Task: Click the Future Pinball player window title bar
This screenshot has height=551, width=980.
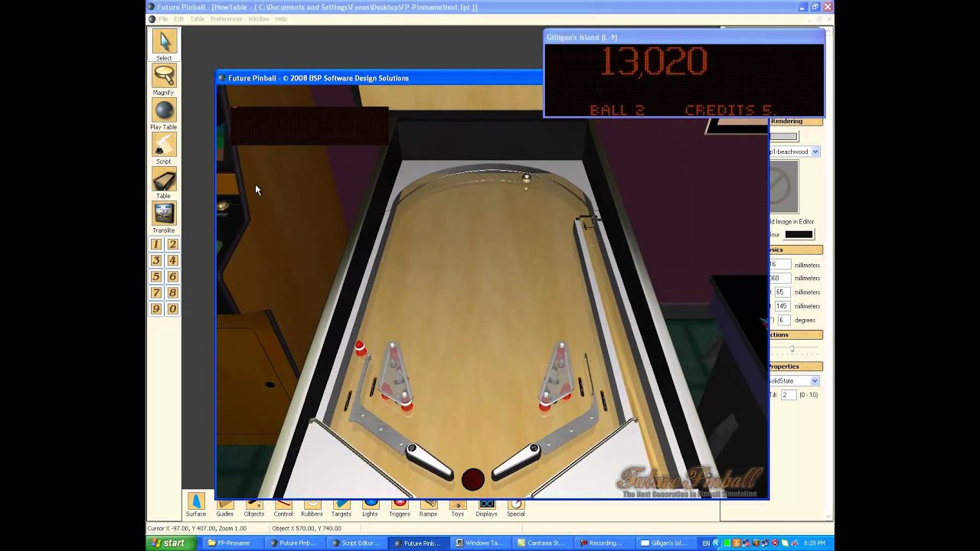Action: pos(379,78)
